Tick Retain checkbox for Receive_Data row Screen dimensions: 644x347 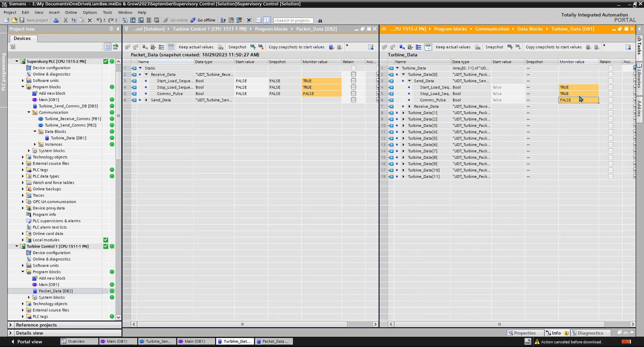coord(353,74)
